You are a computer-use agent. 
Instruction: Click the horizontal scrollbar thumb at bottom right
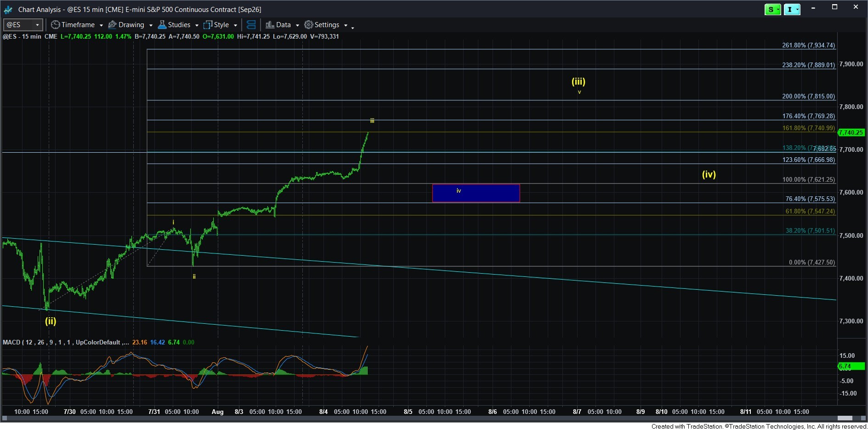coord(845,418)
